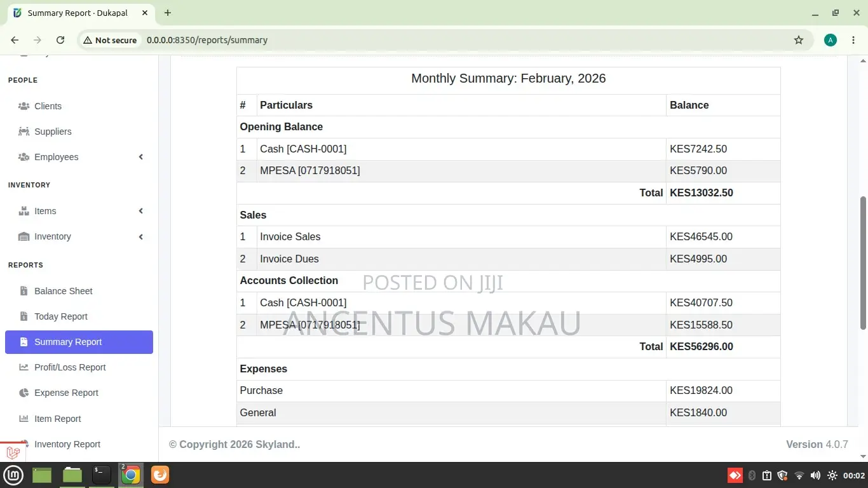Click the Invoice Sales amount KES46545.00

701,237
